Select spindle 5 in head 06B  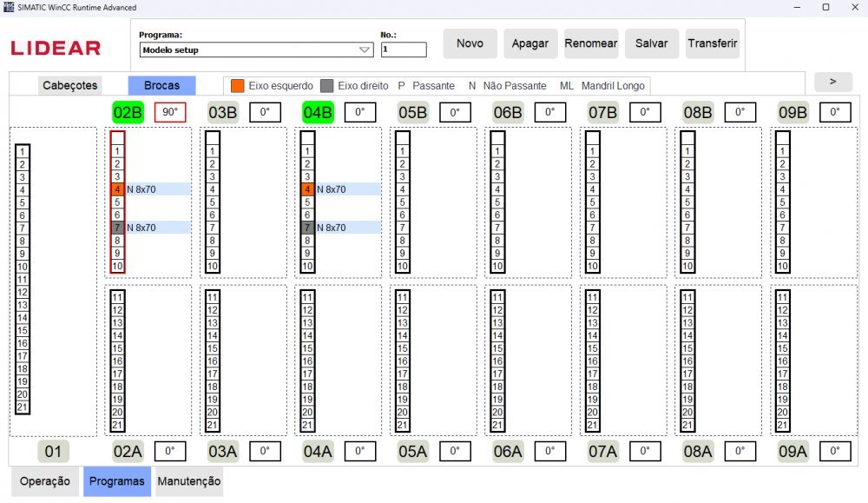pos(497,202)
